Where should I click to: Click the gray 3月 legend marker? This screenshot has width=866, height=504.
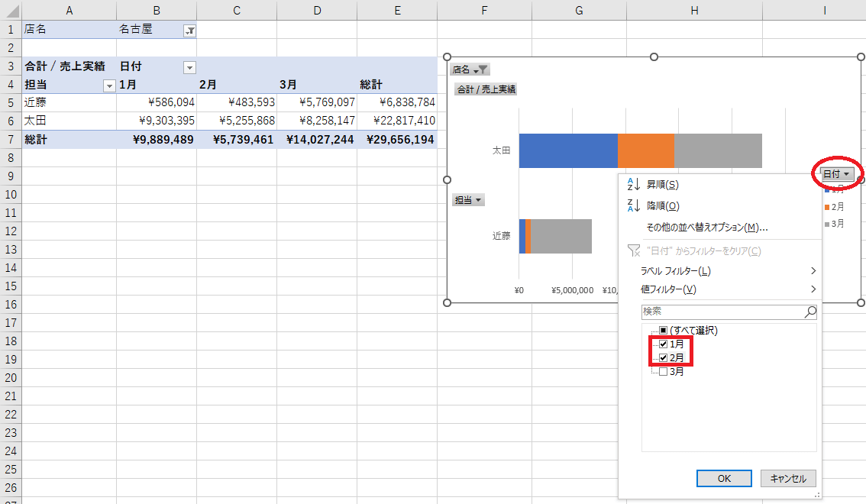(x=826, y=224)
